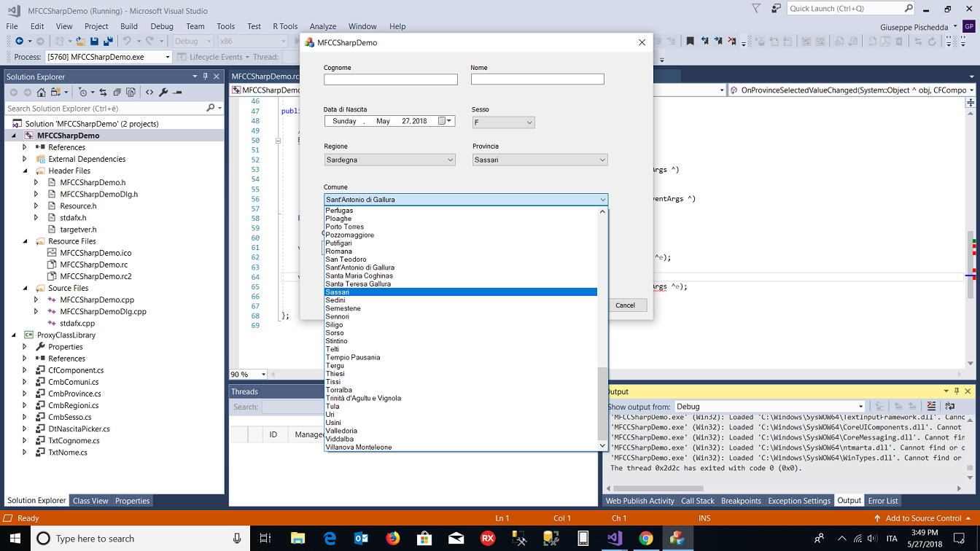
Task: Click the Save toolbar icon
Action: tap(94, 42)
